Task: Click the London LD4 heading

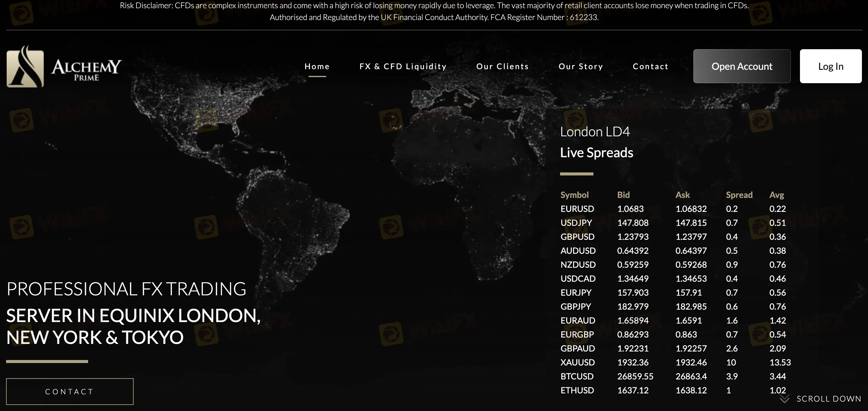Action: 595,131
